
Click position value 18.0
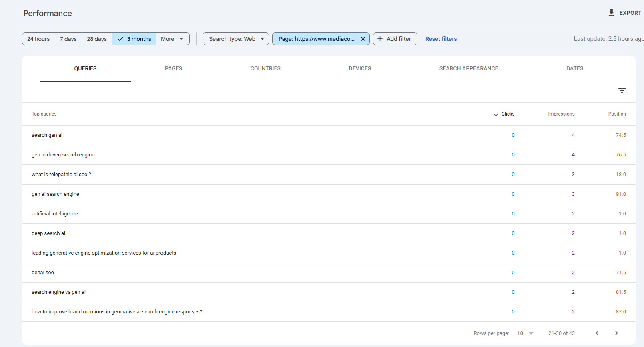[x=621, y=175]
